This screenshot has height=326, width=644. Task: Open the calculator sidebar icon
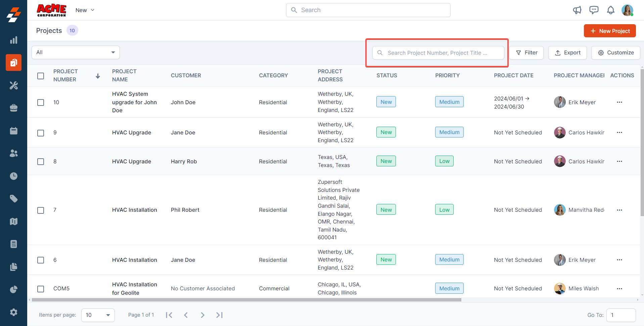tap(13, 244)
